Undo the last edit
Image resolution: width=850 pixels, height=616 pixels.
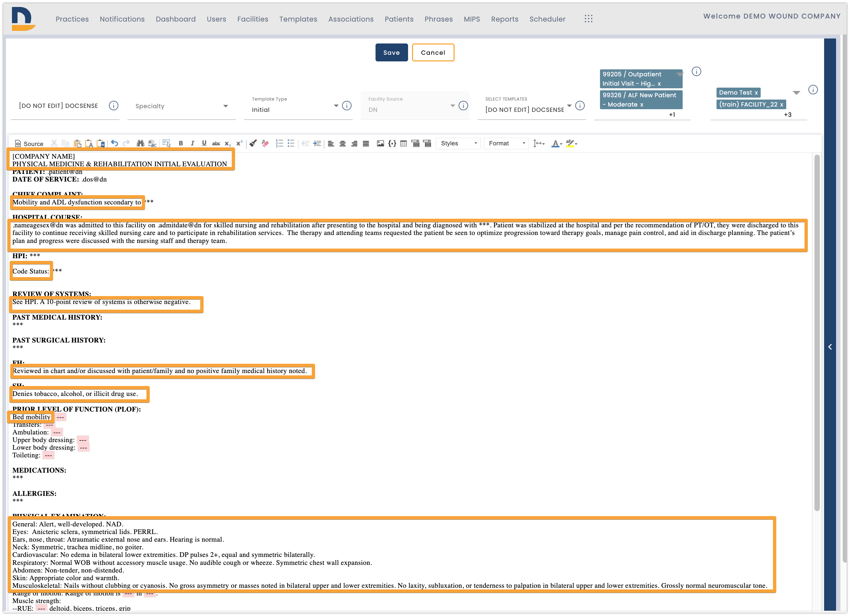point(114,143)
